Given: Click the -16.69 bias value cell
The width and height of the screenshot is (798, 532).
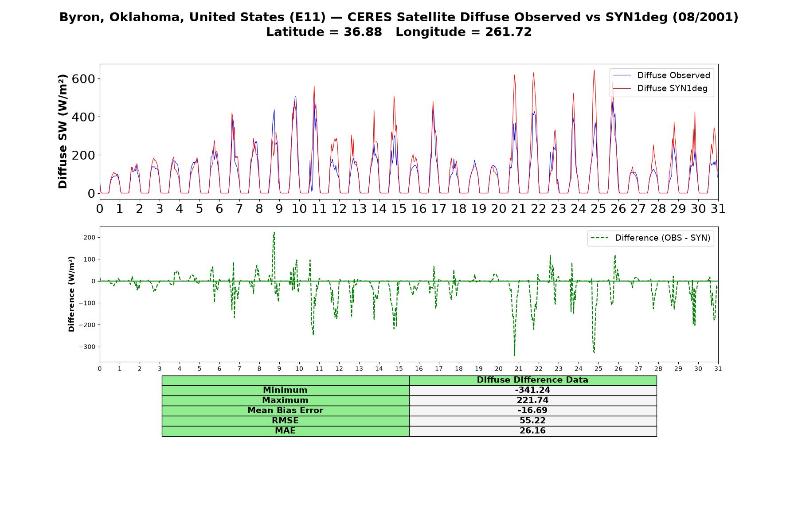Looking at the screenshot, I should 532,411.
